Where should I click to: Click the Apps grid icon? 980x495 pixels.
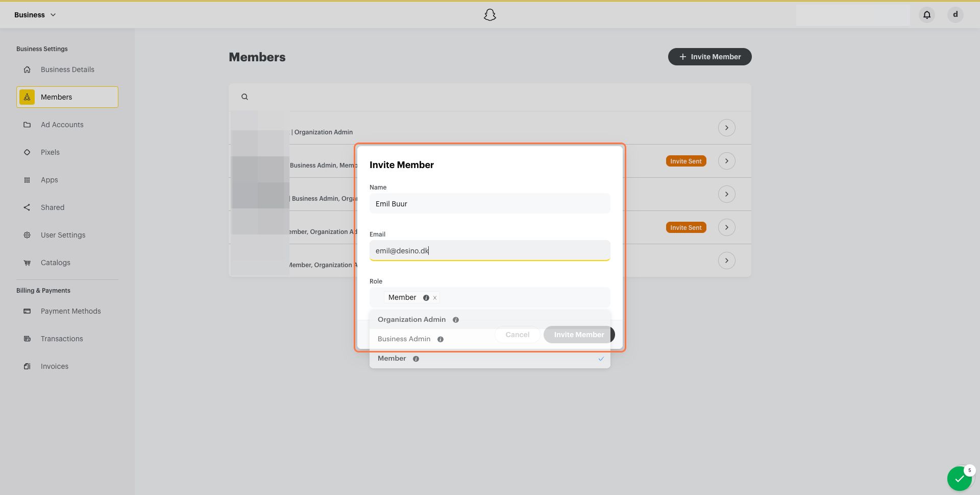coord(27,180)
